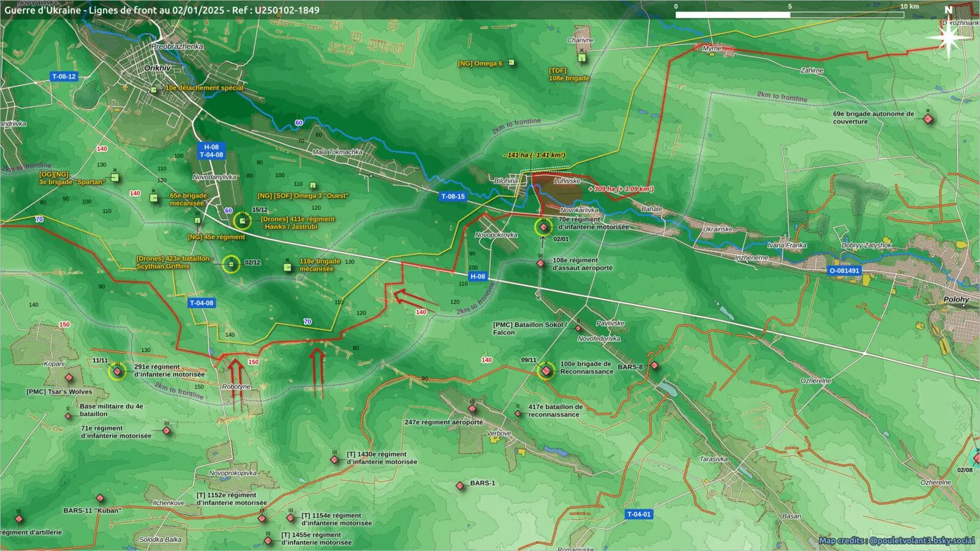Click the Orikhiv town label
The width and height of the screenshot is (980, 551).
click(157, 68)
